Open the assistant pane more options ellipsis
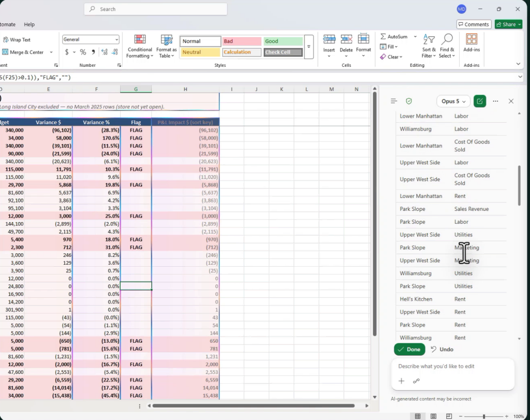The height and width of the screenshot is (420, 530). (x=495, y=101)
